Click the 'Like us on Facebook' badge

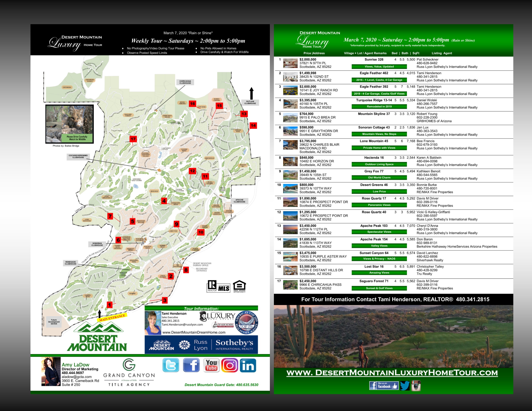[384, 385]
